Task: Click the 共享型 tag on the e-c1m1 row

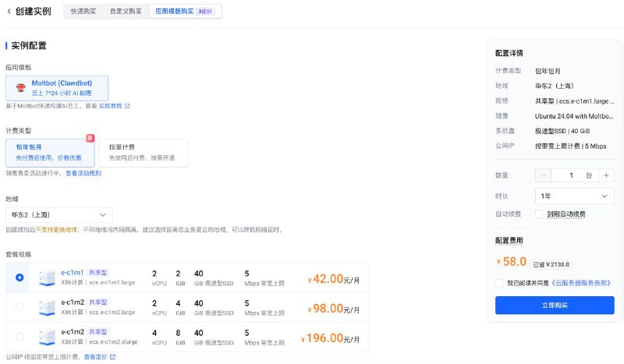Action: [98, 273]
